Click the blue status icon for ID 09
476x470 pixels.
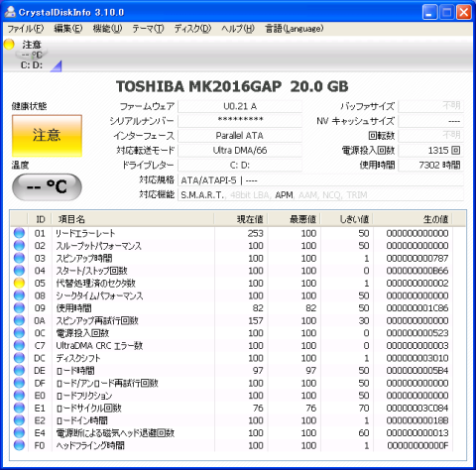[19, 308]
